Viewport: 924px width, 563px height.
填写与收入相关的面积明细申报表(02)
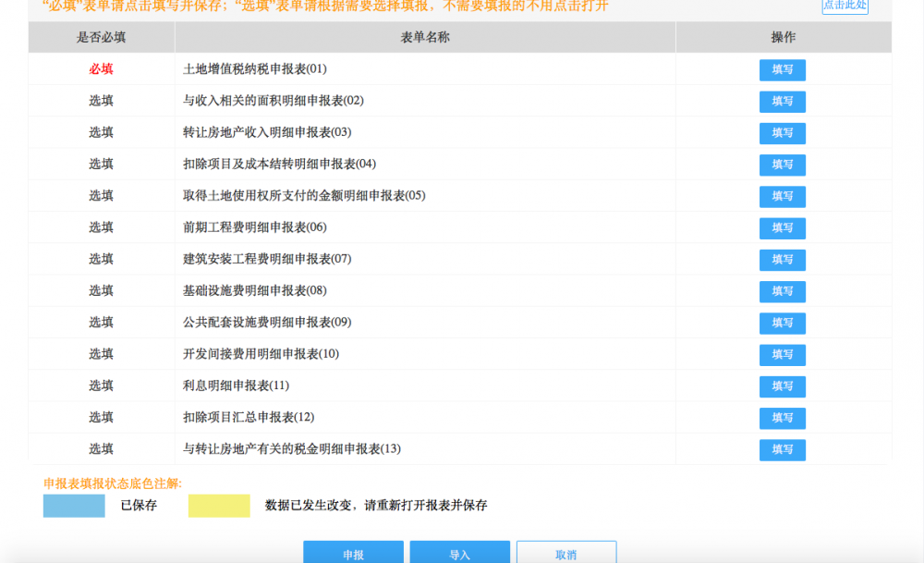[782, 102]
